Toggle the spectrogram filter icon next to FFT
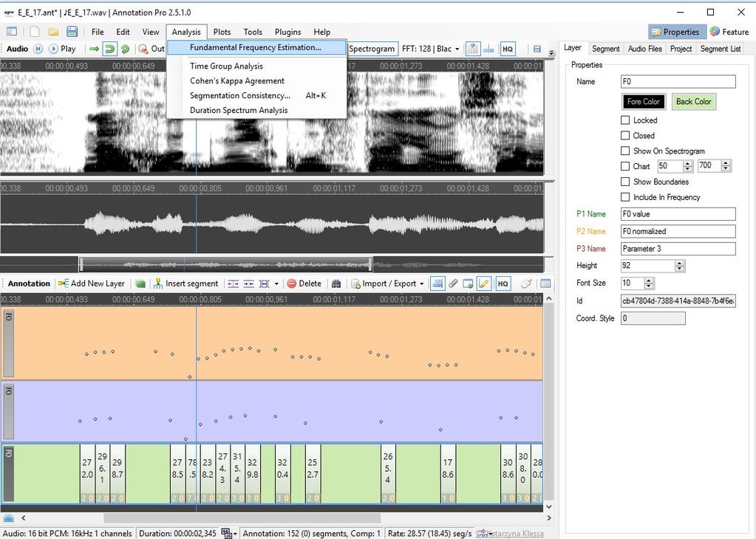Screen dimensions: 756x539 [473, 49]
